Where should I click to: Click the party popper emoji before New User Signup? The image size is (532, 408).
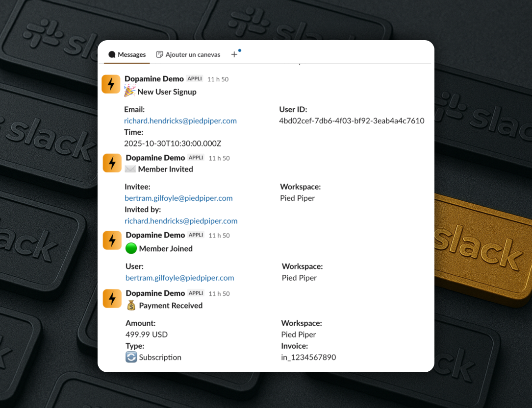point(129,91)
